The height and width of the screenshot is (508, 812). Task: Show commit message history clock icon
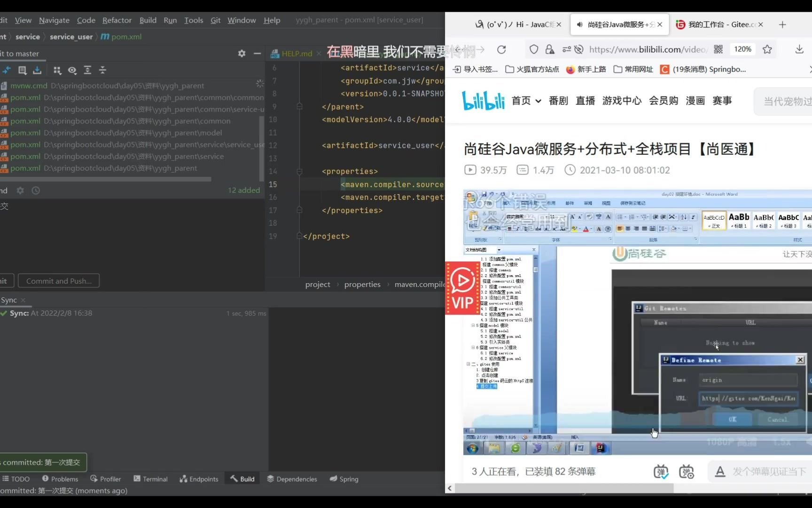click(36, 190)
